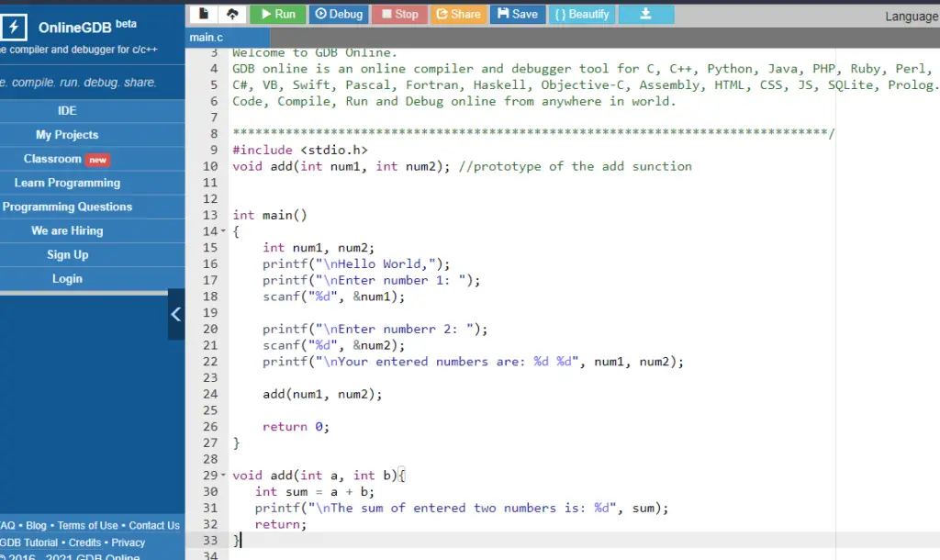Click the '#include <stdio.h>' line
Screen dimensions: 940x560
[x=300, y=150]
